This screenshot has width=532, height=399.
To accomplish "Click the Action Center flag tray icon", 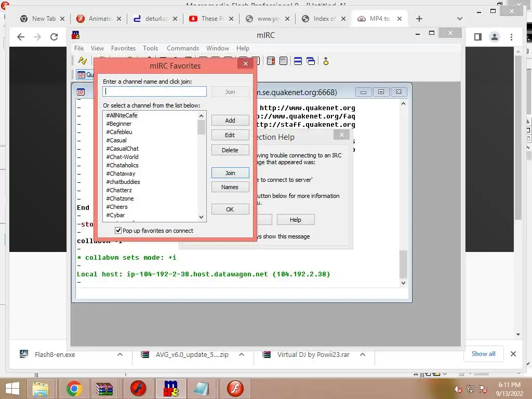I will (x=483, y=389).
